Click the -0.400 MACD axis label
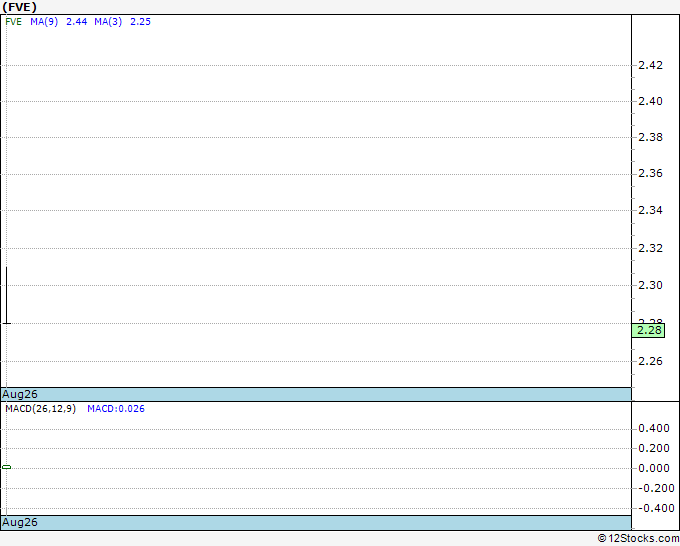 coord(656,508)
